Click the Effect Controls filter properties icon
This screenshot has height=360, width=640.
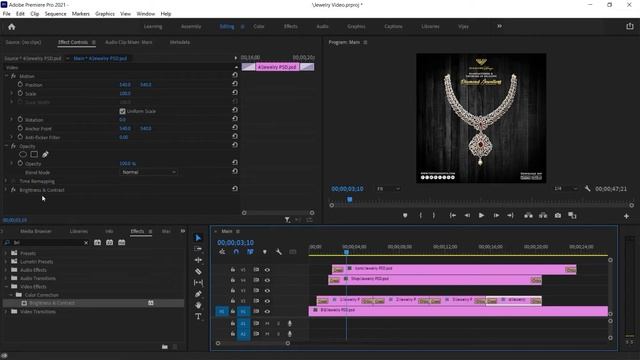point(287,220)
